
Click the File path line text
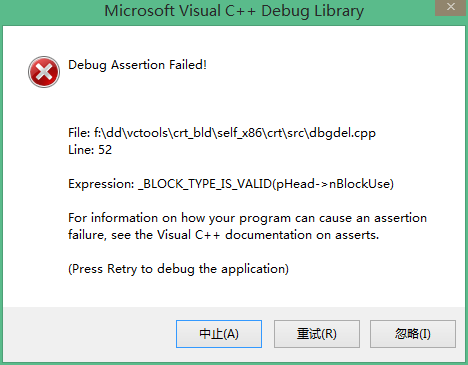tap(222, 133)
